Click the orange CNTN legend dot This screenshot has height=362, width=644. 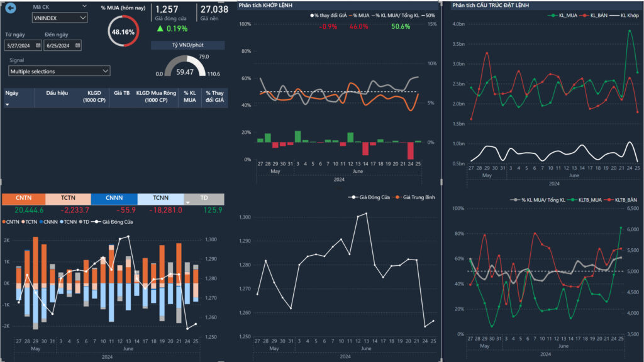click(4, 221)
